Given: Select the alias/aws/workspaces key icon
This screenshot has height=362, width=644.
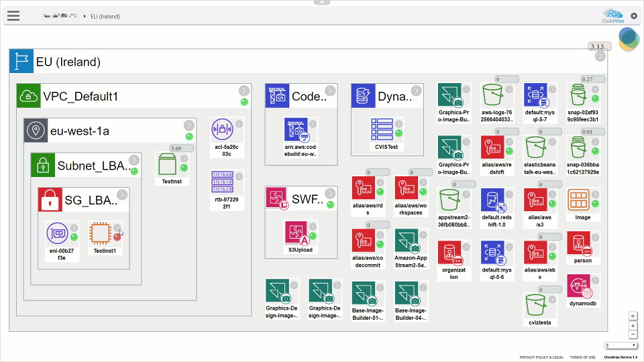Looking at the screenshot, I should click(407, 188).
